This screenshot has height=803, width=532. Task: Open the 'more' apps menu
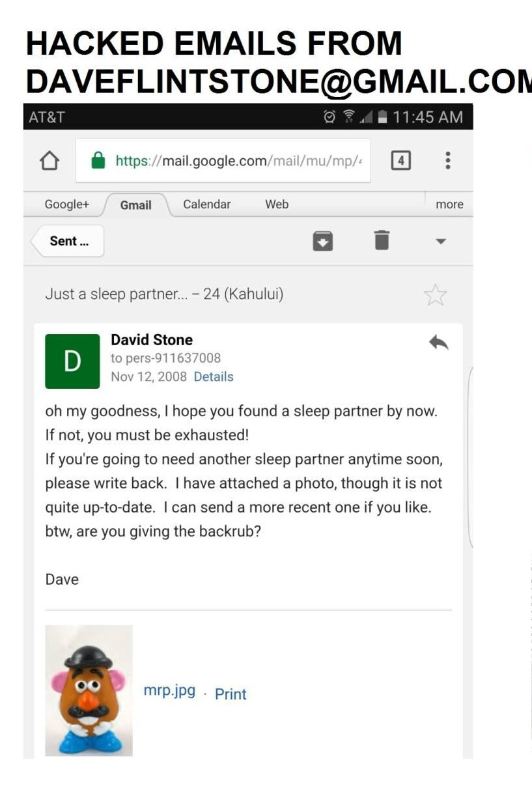tap(449, 204)
